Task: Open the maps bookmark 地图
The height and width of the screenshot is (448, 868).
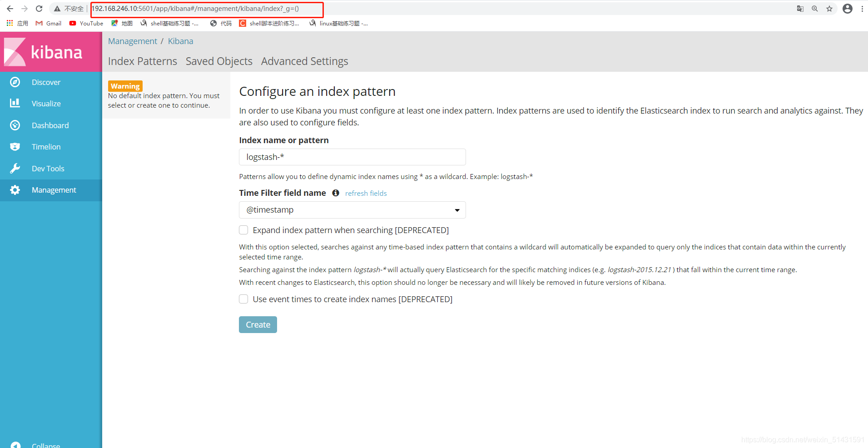Action: (x=122, y=23)
